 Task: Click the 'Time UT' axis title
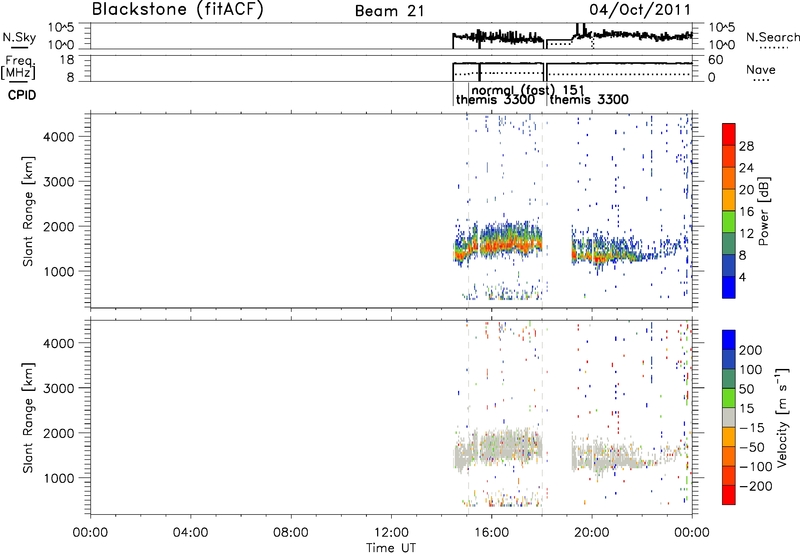tap(391, 548)
